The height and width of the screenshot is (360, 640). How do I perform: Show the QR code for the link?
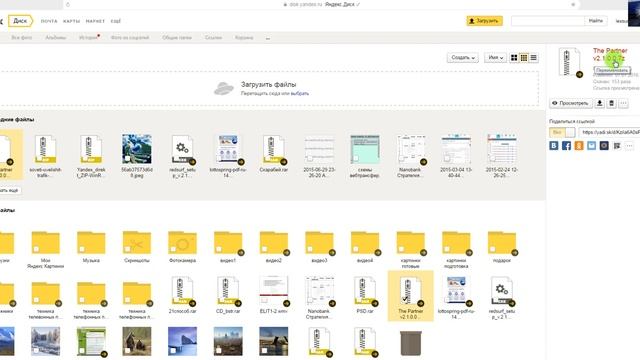pyautogui.click(x=617, y=146)
